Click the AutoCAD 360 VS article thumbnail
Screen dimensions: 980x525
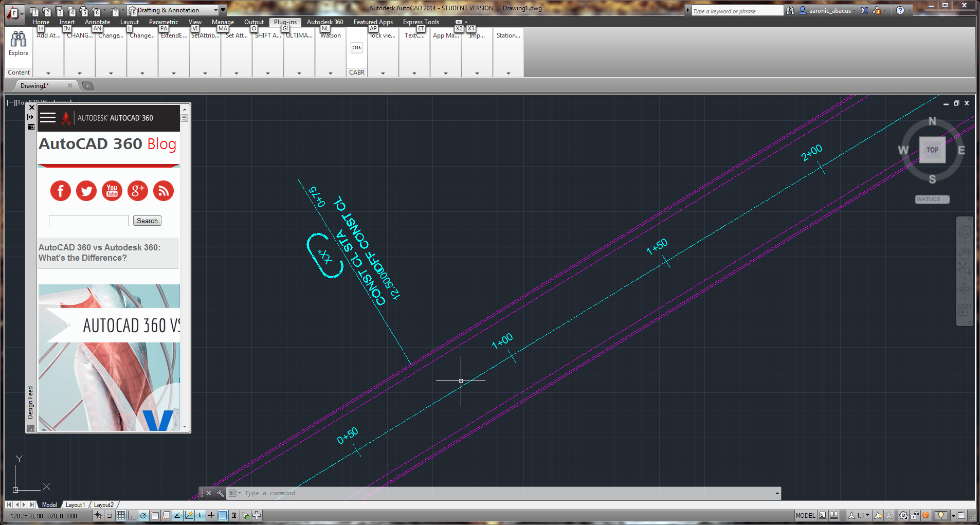point(109,357)
